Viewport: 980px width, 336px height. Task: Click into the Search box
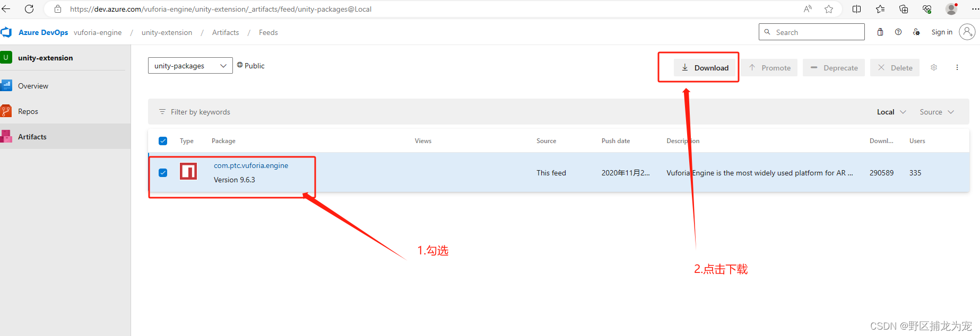[812, 32]
